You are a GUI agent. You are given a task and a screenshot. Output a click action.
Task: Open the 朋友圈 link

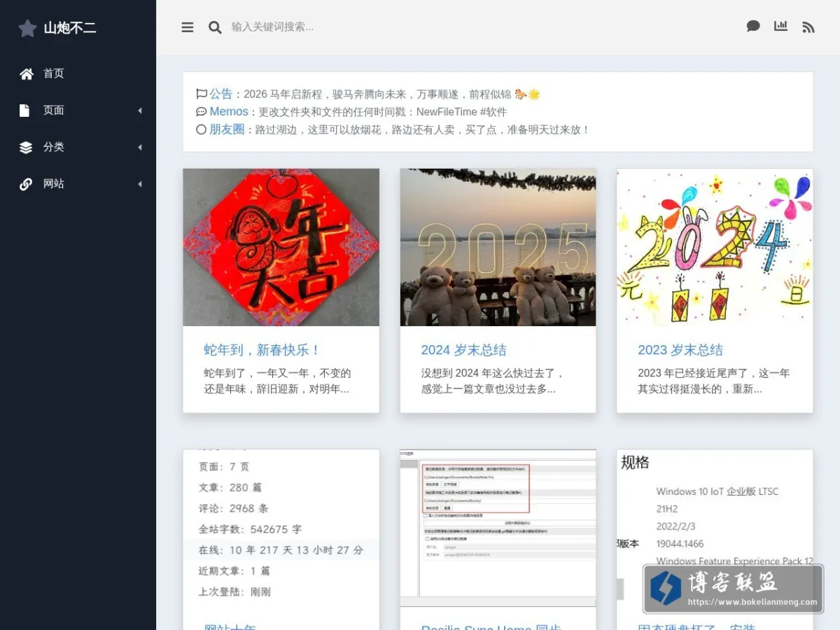click(227, 129)
